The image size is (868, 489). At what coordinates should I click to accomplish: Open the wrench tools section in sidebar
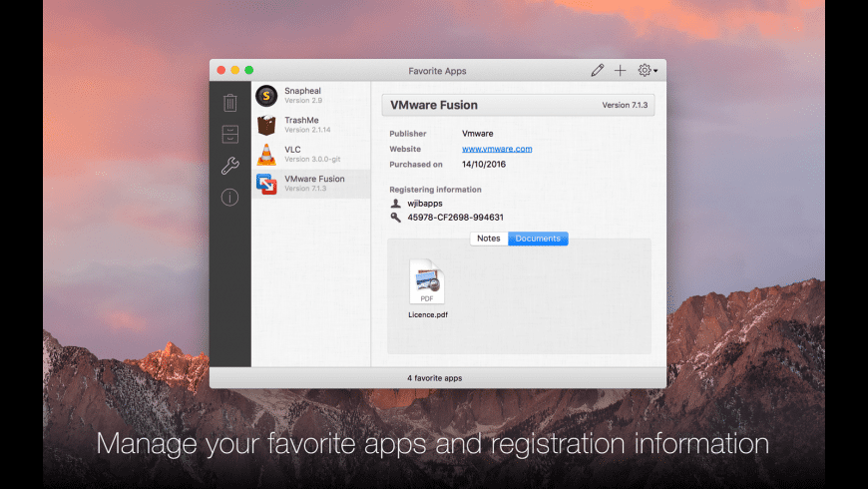coord(230,165)
